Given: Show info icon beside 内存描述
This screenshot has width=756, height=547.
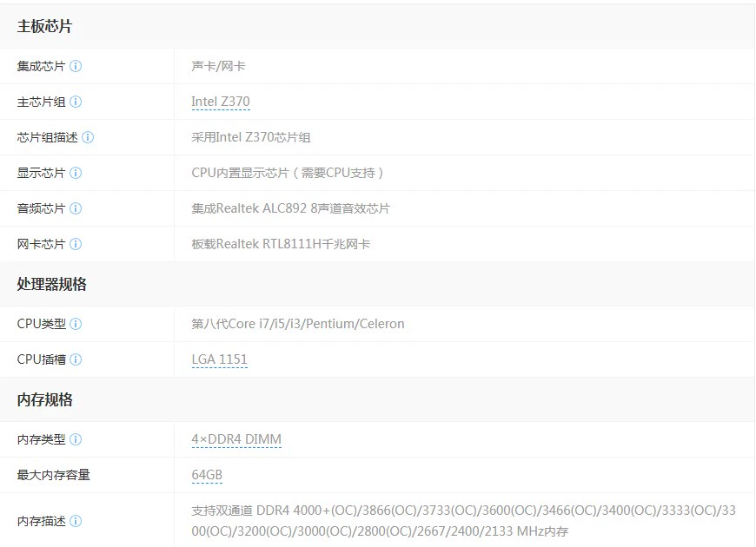Looking at the screenshot, I should 76,521.
